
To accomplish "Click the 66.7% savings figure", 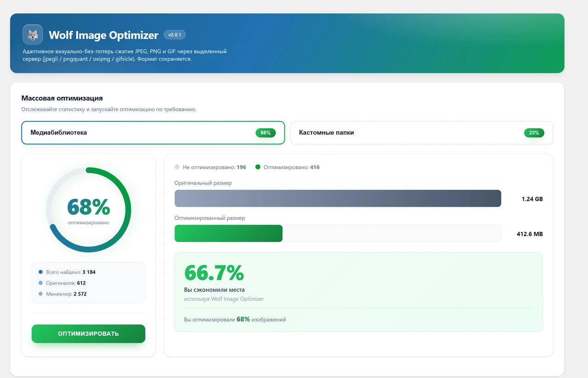I will coord(214,273).
